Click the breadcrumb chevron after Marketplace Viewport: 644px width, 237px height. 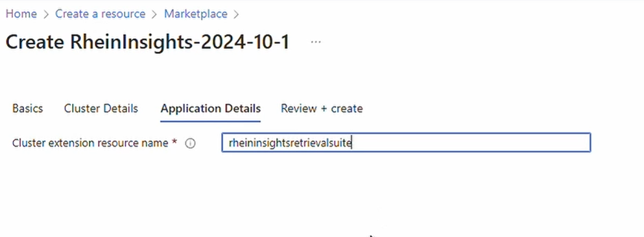click(236, 14)
